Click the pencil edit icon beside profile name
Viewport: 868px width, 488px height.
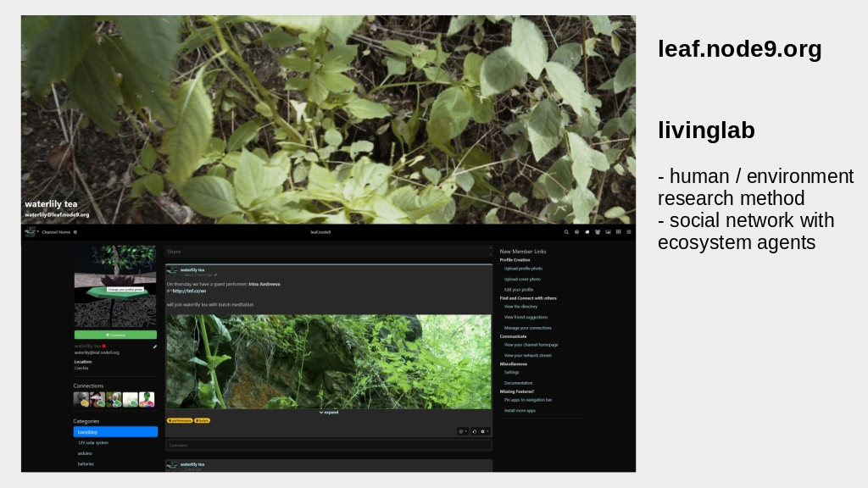point(154,347)
